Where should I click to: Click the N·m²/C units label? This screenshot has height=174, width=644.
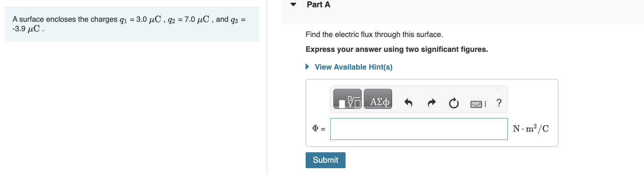tap(530, 129)
